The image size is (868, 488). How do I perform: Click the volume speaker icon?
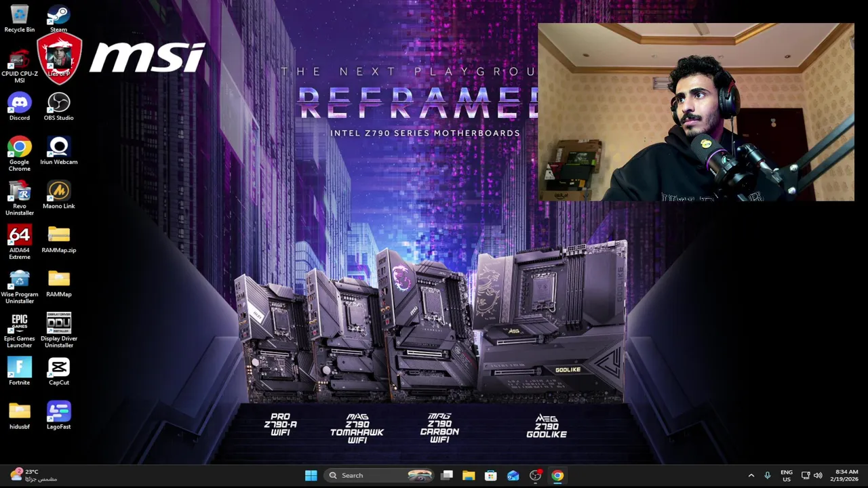tap(818, 475)
